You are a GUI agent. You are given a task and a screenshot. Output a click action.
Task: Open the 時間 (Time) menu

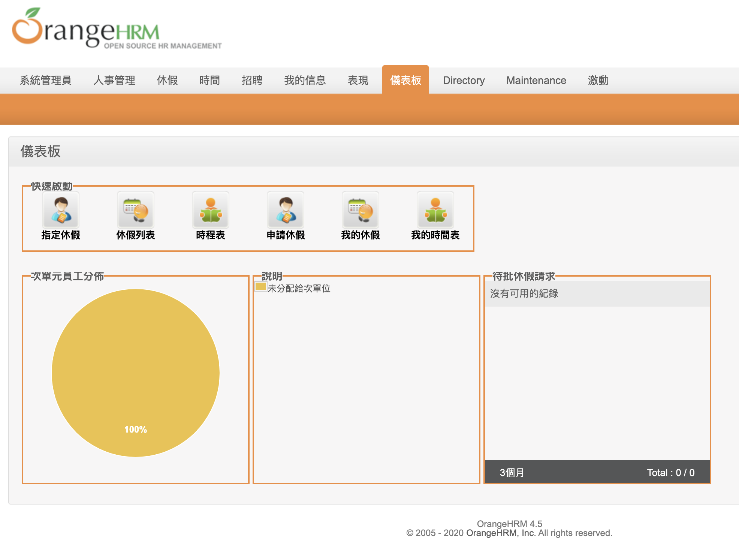coord(209,80)
